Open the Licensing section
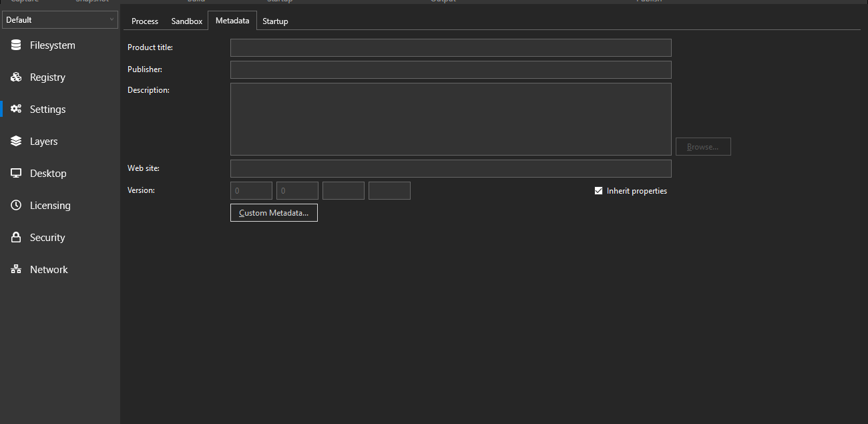This screenshot has height=424, width=868. [x=49, y=205]
